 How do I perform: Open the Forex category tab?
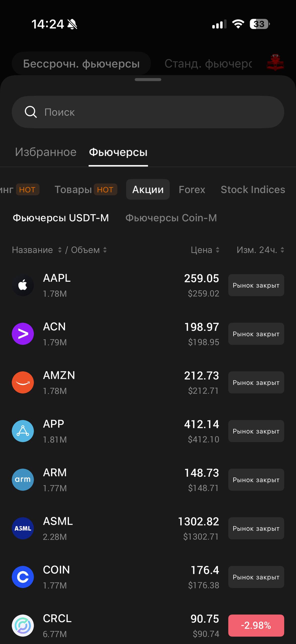tap(192, 190)
